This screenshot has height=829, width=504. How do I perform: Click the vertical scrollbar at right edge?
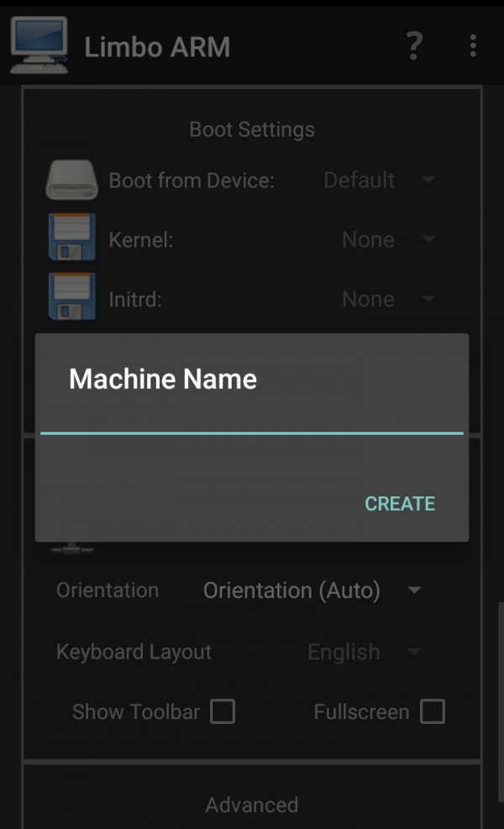[x=501, y=702]
